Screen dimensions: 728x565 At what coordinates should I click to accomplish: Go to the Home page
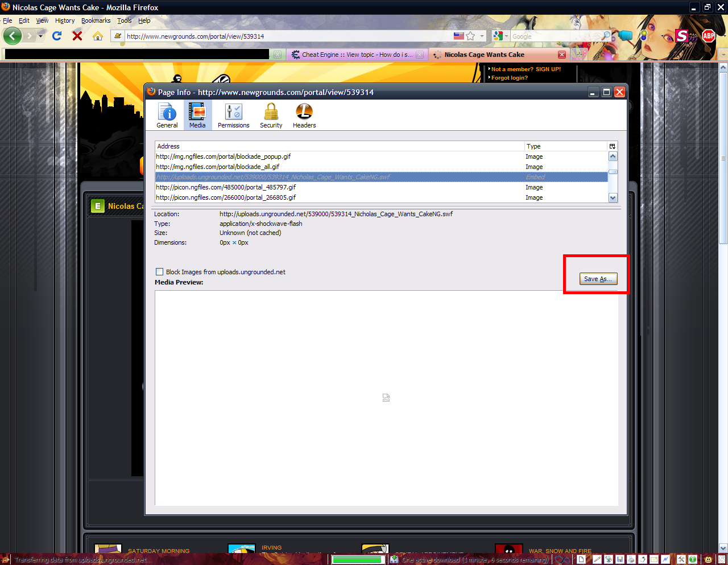click(98, 36)
